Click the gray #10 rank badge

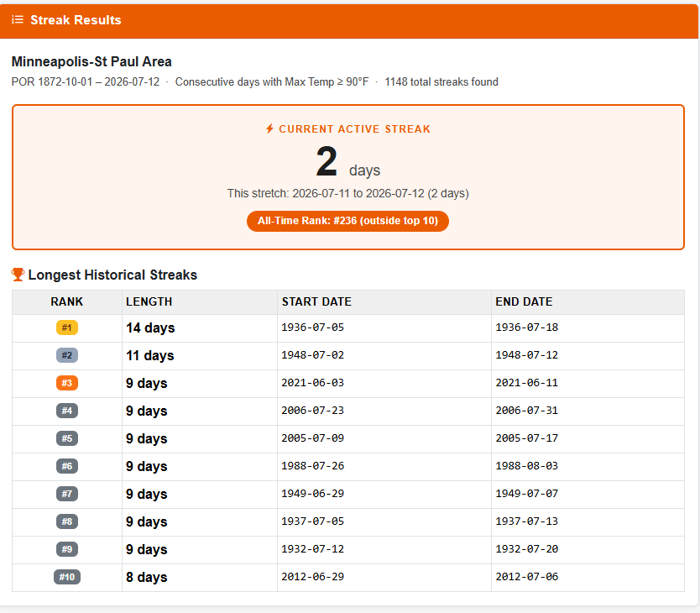point(67,577)
